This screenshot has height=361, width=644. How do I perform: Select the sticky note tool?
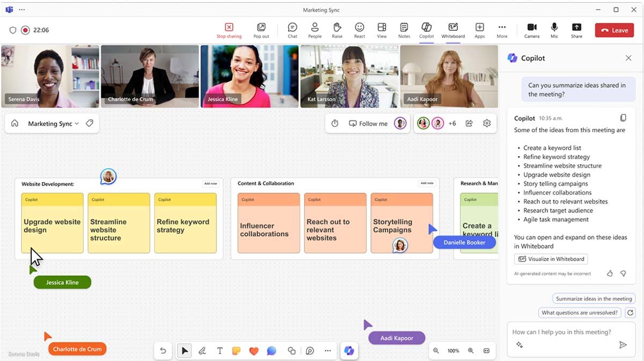click(236, 351)
